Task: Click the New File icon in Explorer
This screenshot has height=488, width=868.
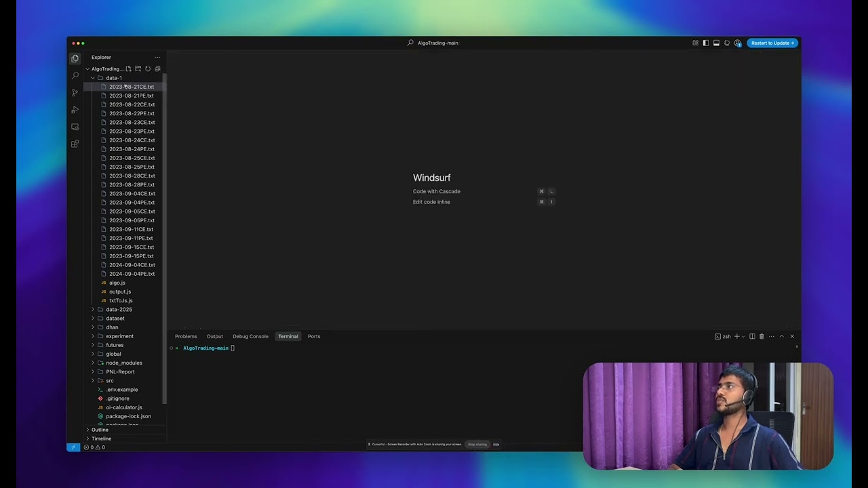Action: click(128, 68)
